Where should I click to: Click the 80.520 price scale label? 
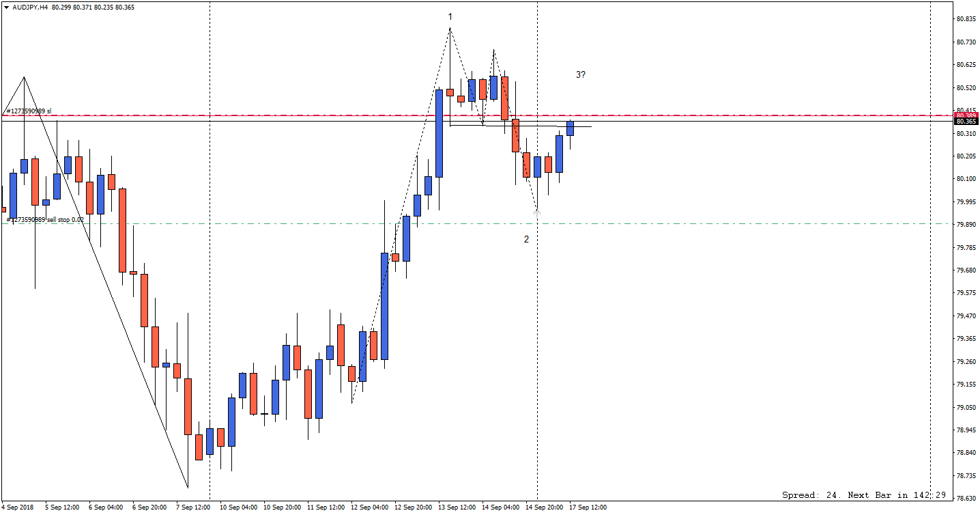click(x=965, y=88)
